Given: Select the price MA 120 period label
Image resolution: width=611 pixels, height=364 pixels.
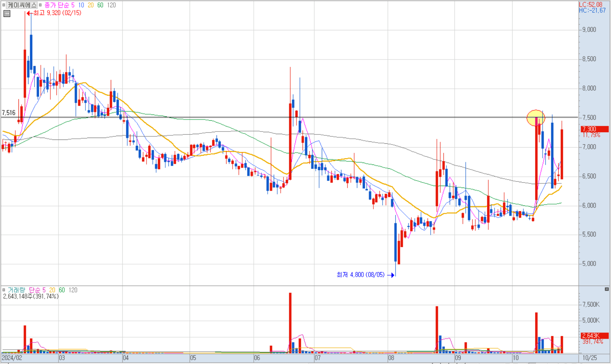Looking at the screenshot, I should click(111, 5).
